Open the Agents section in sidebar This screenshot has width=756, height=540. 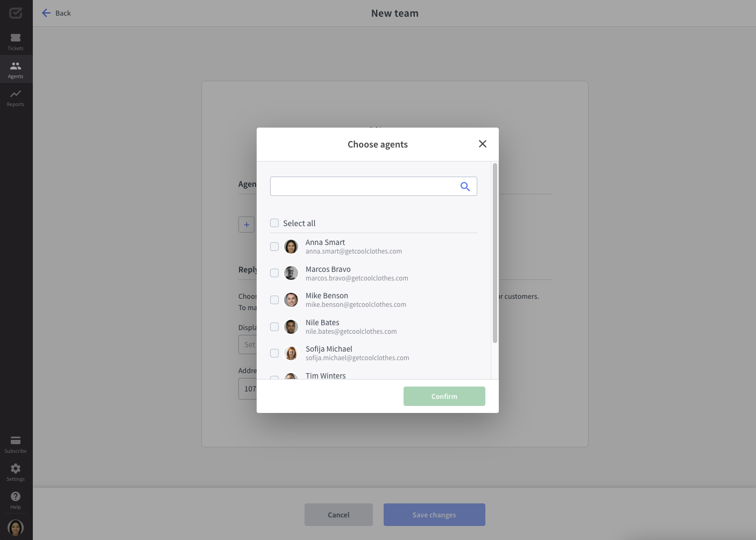[16, 69]
